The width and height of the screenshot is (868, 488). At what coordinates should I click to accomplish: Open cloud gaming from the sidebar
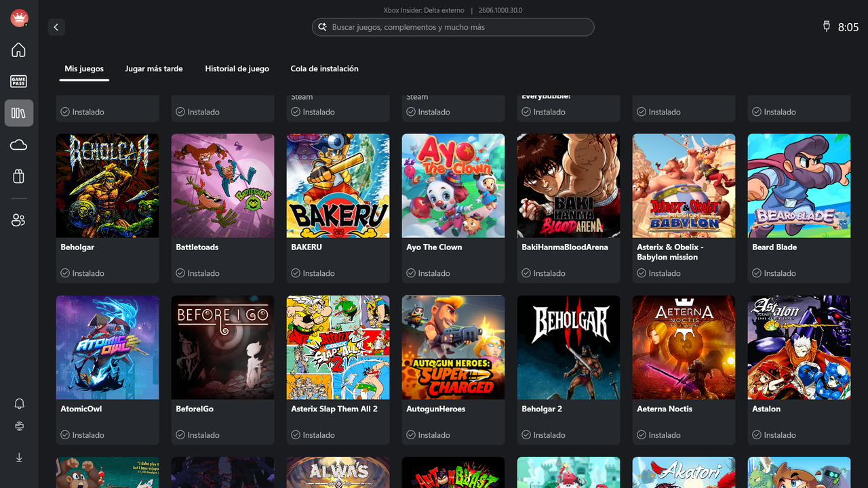(x=19, y=145)
